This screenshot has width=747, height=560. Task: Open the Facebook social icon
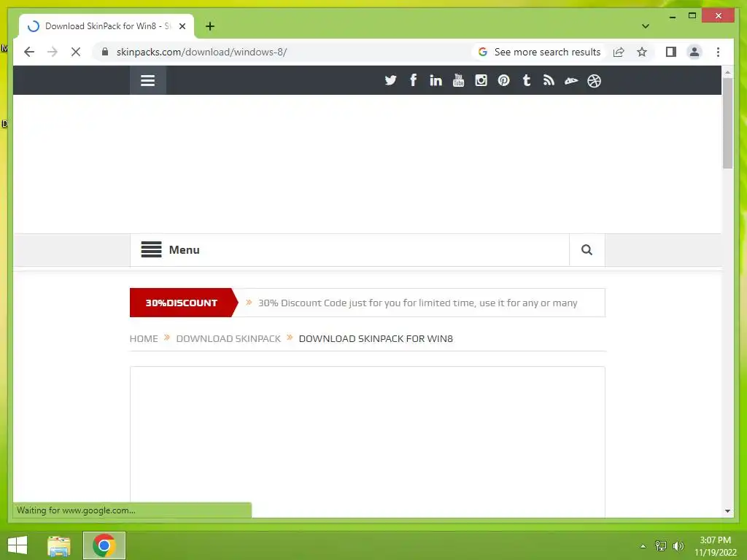click(413, 80)
